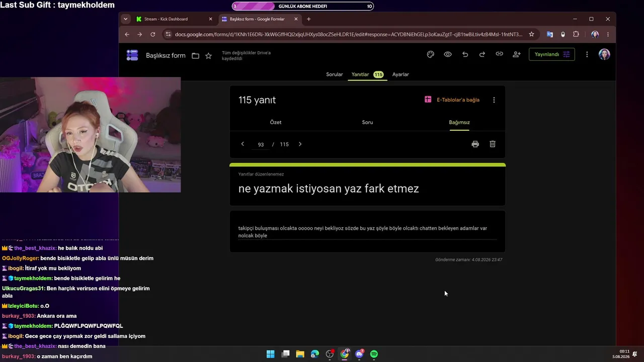Image resolution: width=644 pixels, height=362 pixels.
Task: Open Task View on the taskbar
Action: [285, 354]
